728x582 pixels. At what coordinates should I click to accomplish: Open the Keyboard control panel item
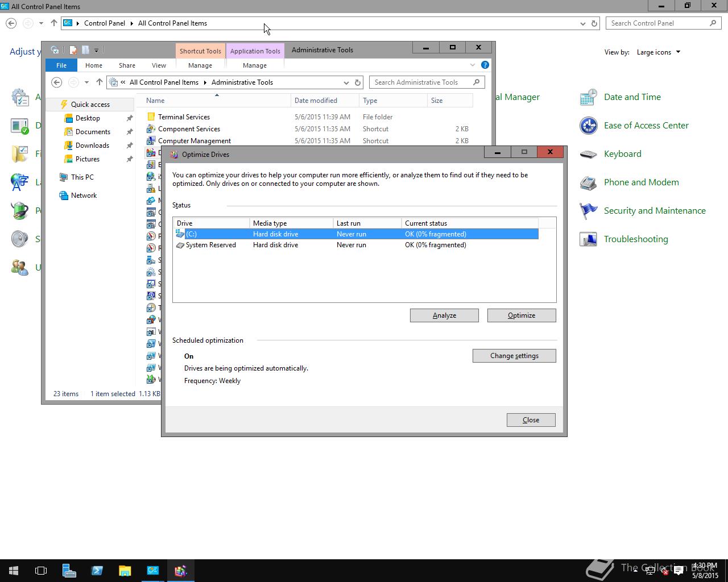(622, 154)
